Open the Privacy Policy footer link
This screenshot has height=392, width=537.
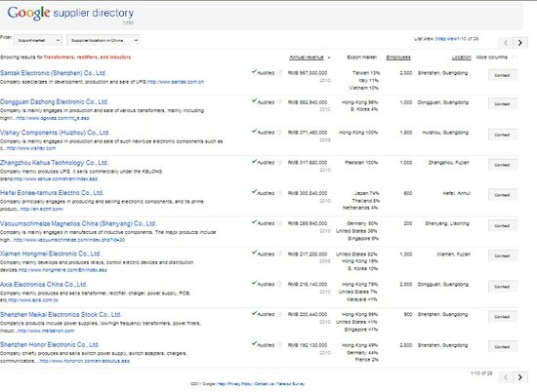[239, 384]
